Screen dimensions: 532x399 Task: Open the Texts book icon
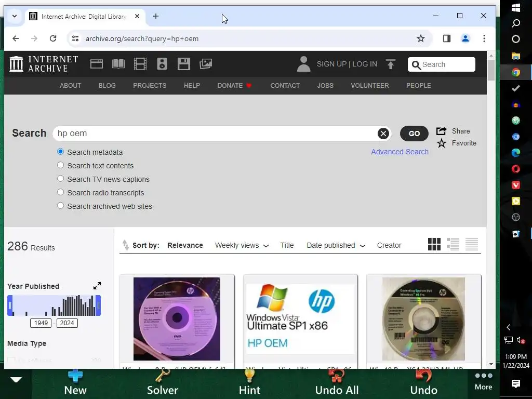(118, 64)
